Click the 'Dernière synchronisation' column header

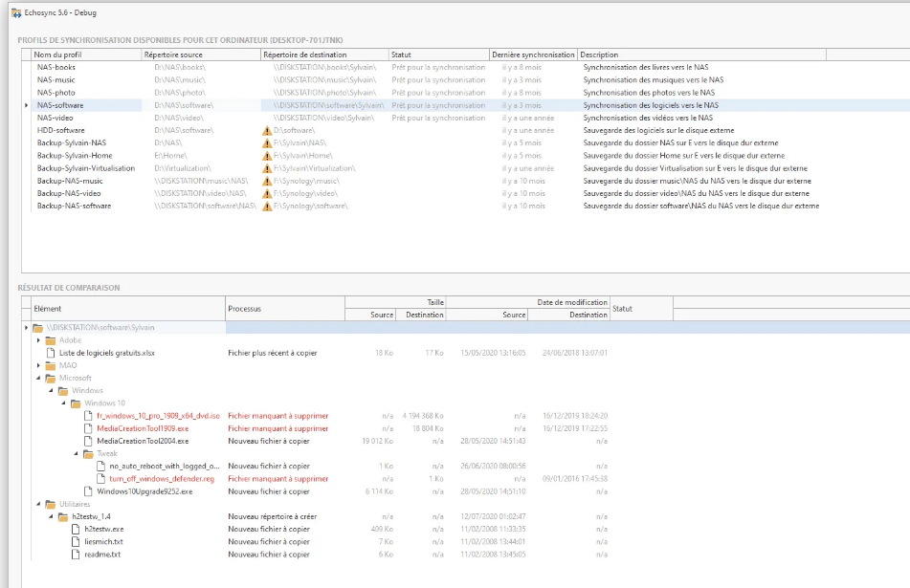click(x=534, y=54)
